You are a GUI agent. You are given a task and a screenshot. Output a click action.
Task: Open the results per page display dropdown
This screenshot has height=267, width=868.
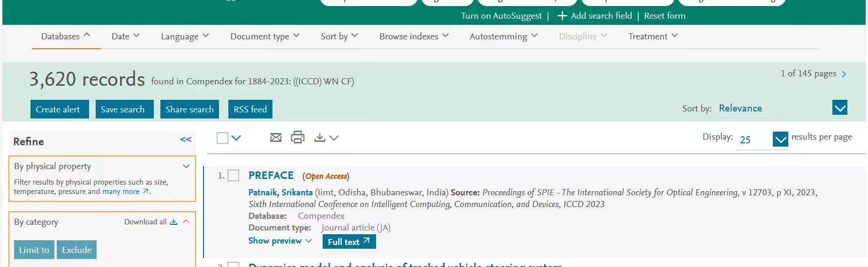[x=780, y=139]
